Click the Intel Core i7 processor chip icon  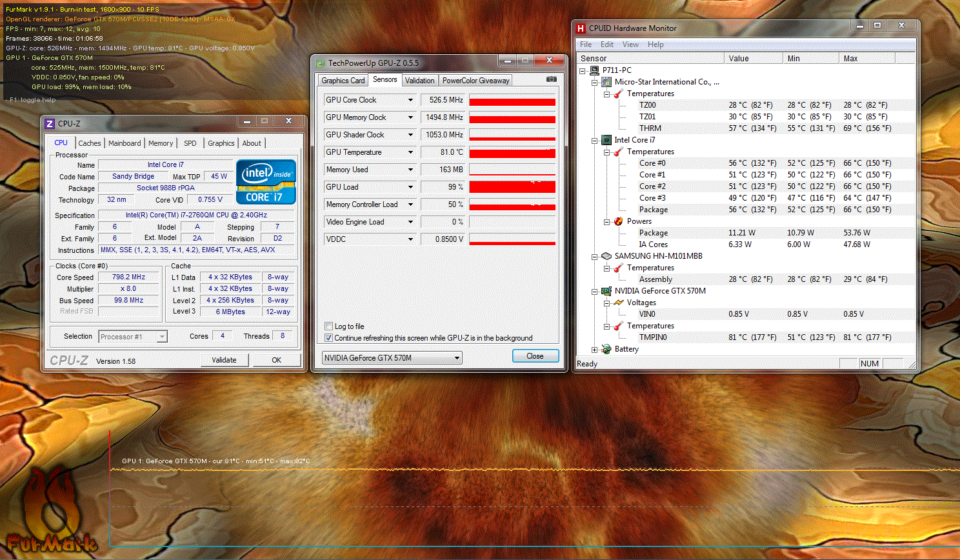point(606,140)
